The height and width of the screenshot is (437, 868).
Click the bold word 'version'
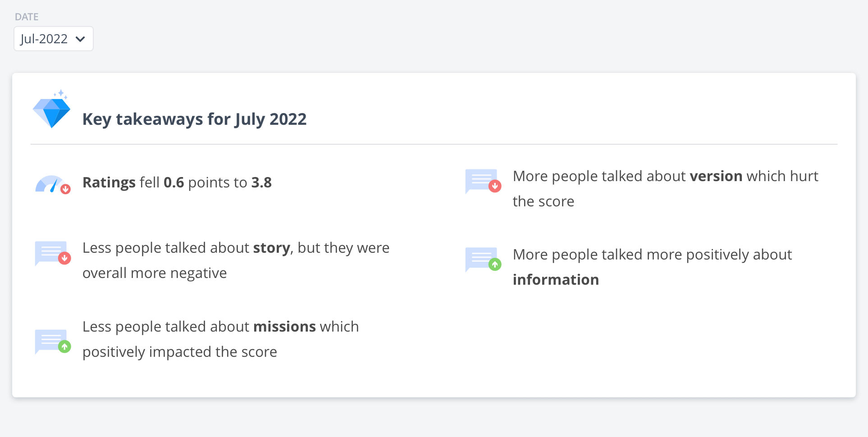(716, 176)
